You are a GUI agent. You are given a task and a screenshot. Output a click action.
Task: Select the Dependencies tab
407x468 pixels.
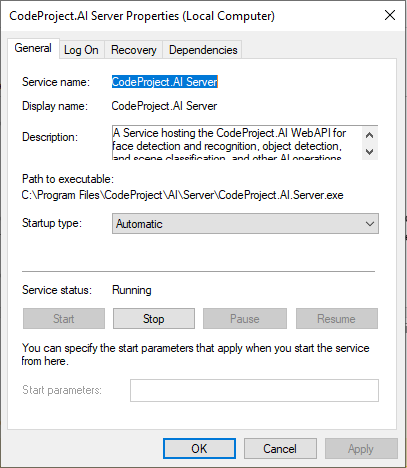coord(203,50)
